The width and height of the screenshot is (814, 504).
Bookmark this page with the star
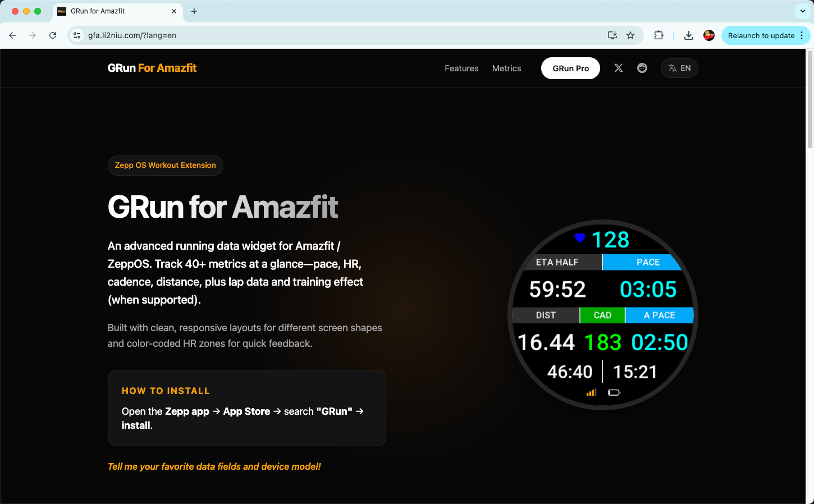630,35
